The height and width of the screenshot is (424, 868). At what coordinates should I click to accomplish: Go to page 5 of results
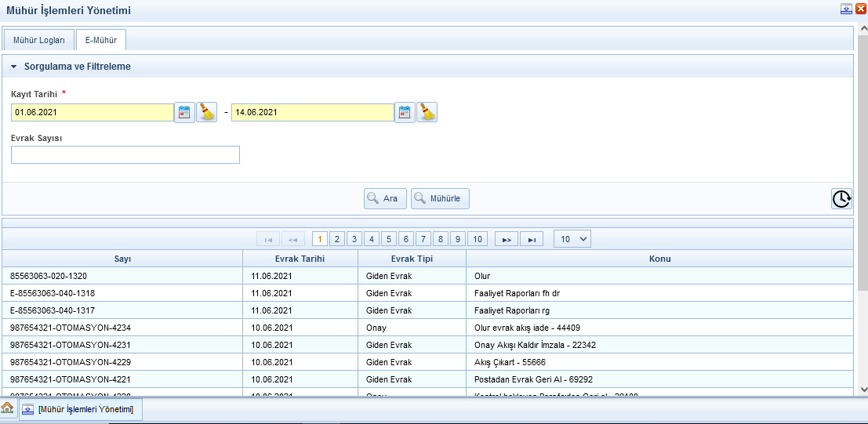389,239
